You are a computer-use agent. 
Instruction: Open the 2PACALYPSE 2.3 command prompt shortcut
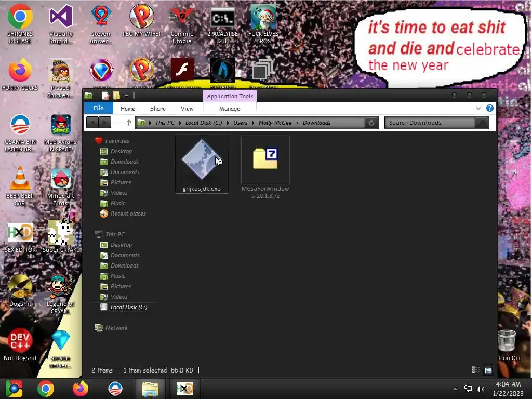point(222,26)
